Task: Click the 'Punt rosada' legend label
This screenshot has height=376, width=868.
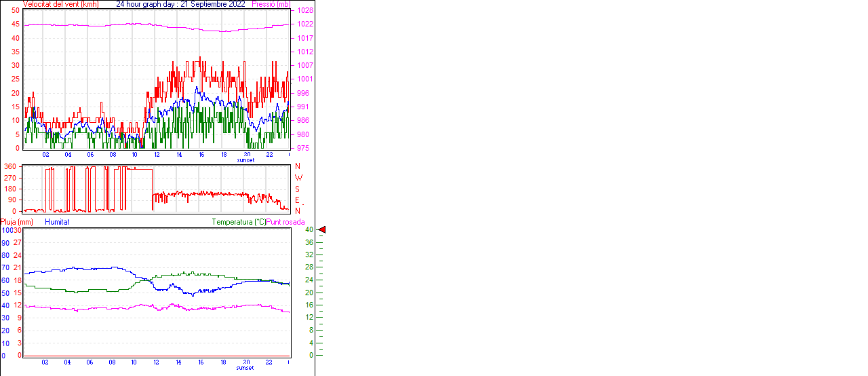Action: point(285,222)
